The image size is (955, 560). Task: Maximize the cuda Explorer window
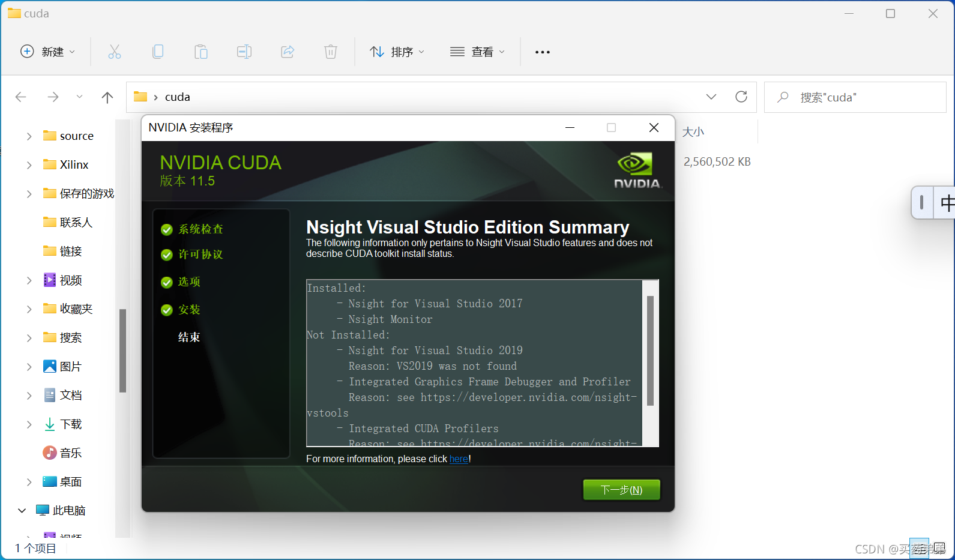[891, 13]
